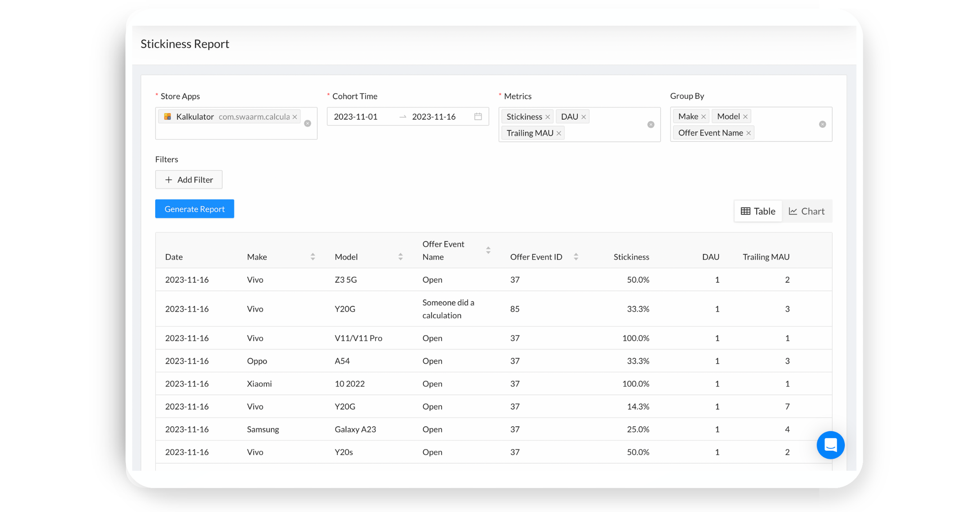
Task: Sort table by Make column
Action: pos(313,257)
